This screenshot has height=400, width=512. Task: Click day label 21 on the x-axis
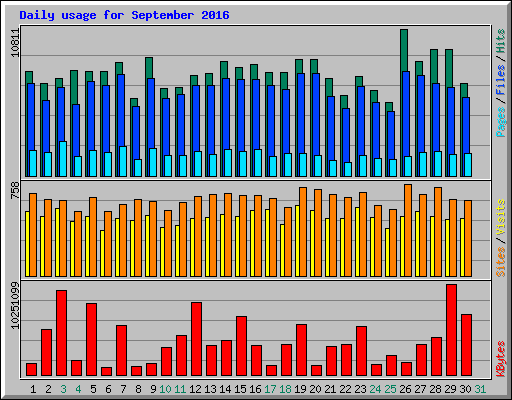(330, 389)
